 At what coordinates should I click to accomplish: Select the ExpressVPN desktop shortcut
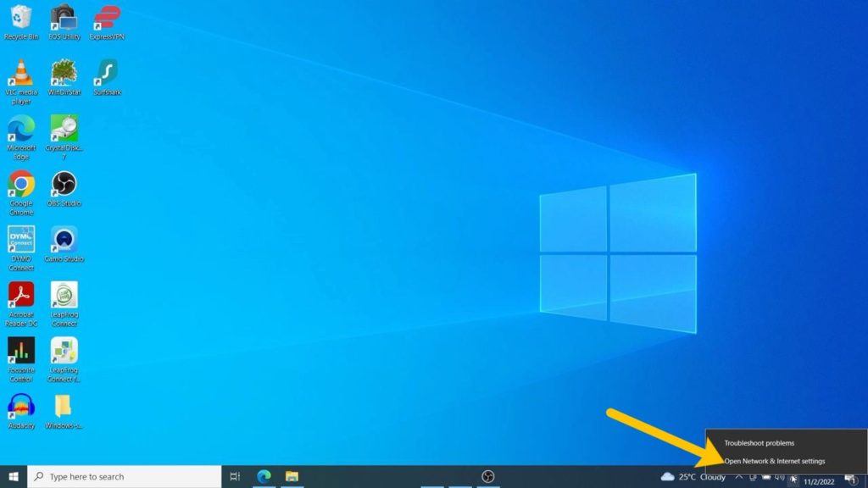tap(107, 22)
